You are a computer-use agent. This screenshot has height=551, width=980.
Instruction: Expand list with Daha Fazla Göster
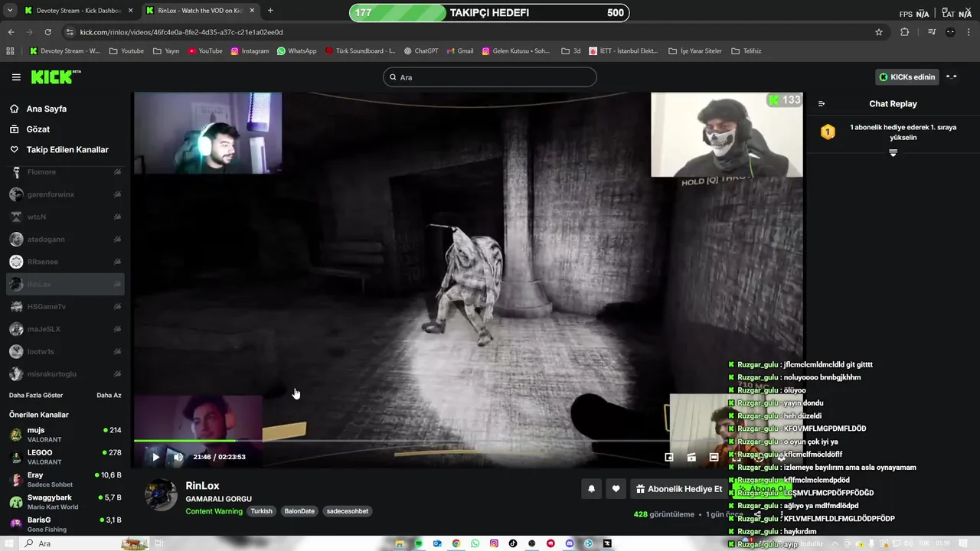coord(36,396)
